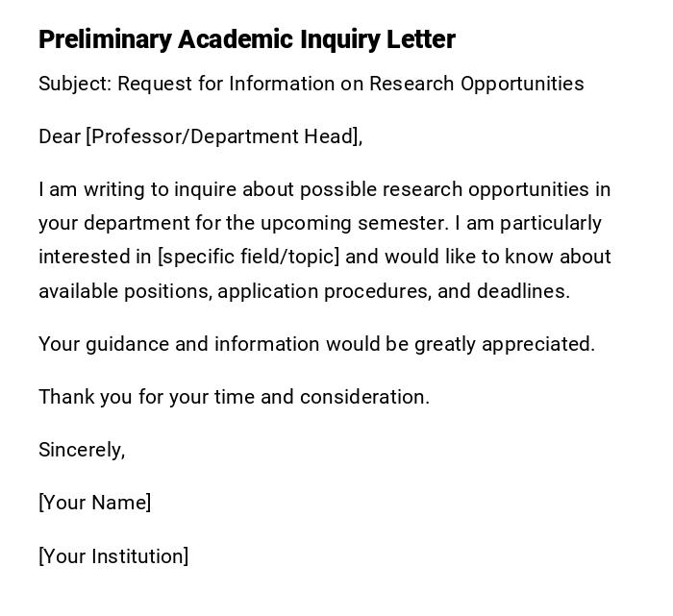Click the "Sincerely," closing
The image size is (673, 616).
click(82, 450)
